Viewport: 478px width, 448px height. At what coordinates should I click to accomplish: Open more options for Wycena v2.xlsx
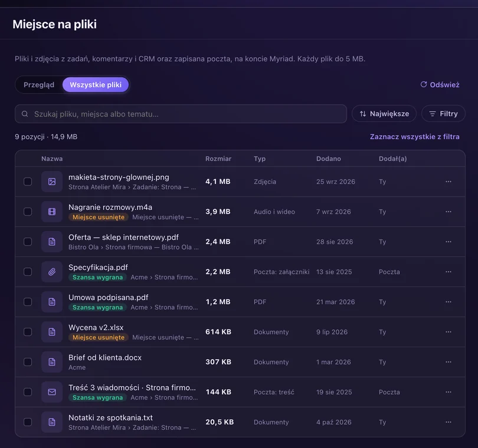(x=448, y=332)
